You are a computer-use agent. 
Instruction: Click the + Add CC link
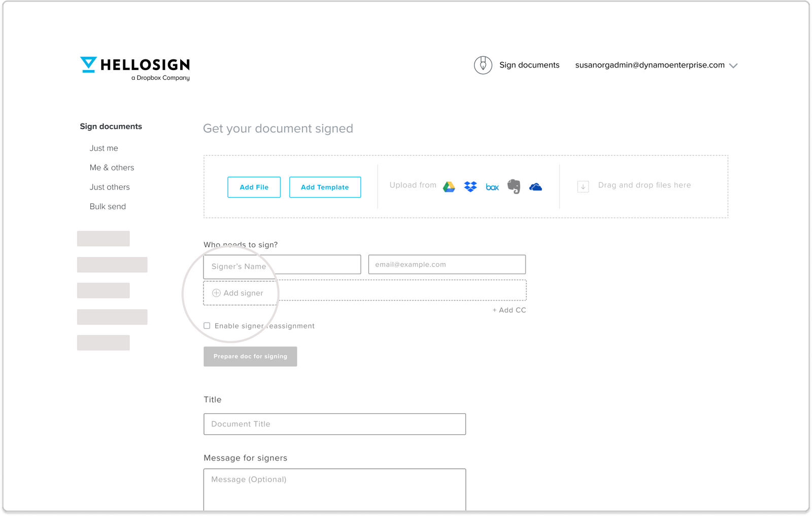click(509, 310)
